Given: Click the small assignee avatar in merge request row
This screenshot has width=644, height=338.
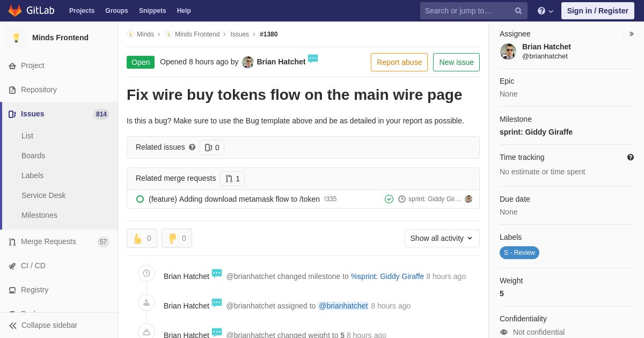Looking at the screenshot, I should pyautogui.click(x=469, y=199).
